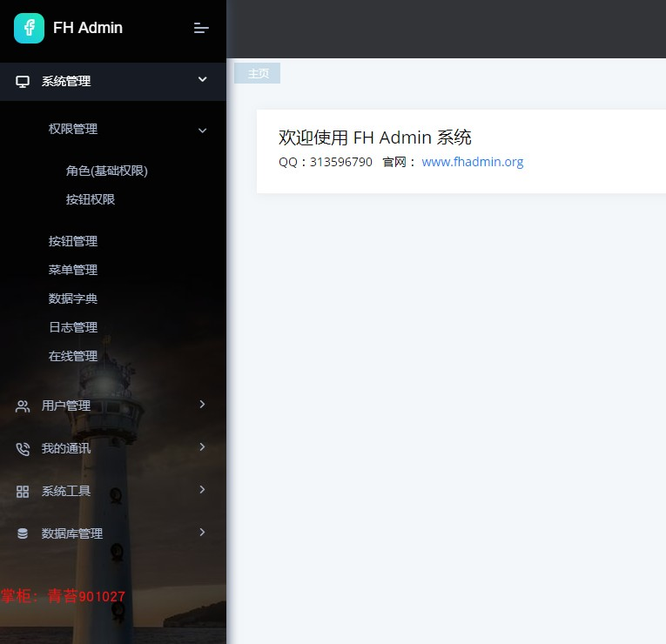Open 在线管理 menu item

click(x=73, y=356)
